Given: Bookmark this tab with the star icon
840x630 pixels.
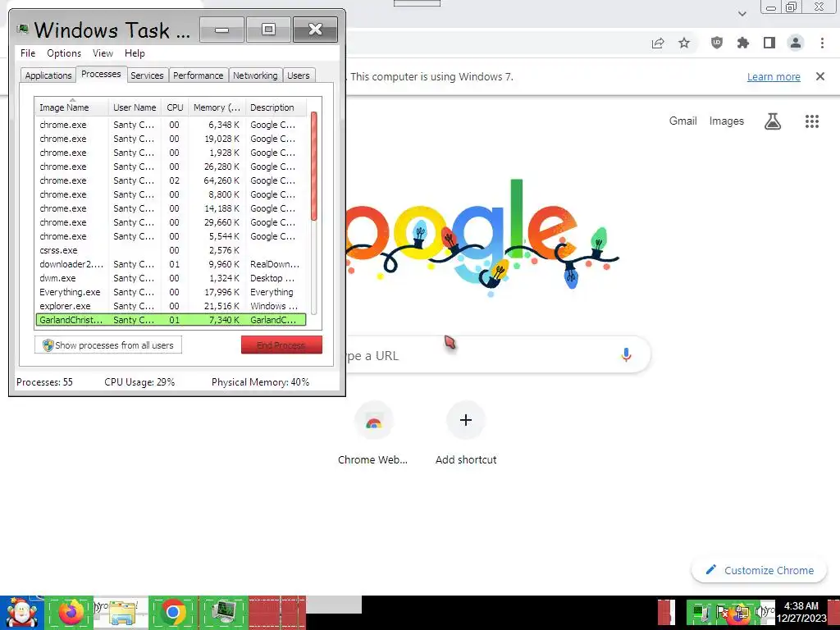Looking at the screenshot, I should tap(684, 43).
